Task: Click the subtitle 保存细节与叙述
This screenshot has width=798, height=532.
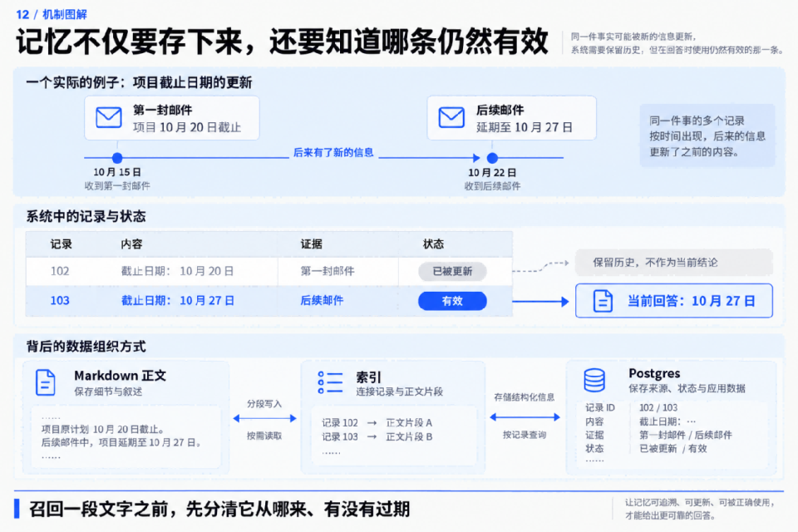Action: (x=108, y=392)
